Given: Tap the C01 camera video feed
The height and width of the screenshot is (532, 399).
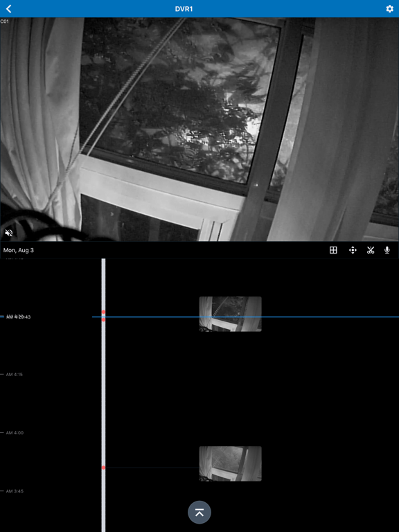Looking at the screenshot, I should coord(199,130).
